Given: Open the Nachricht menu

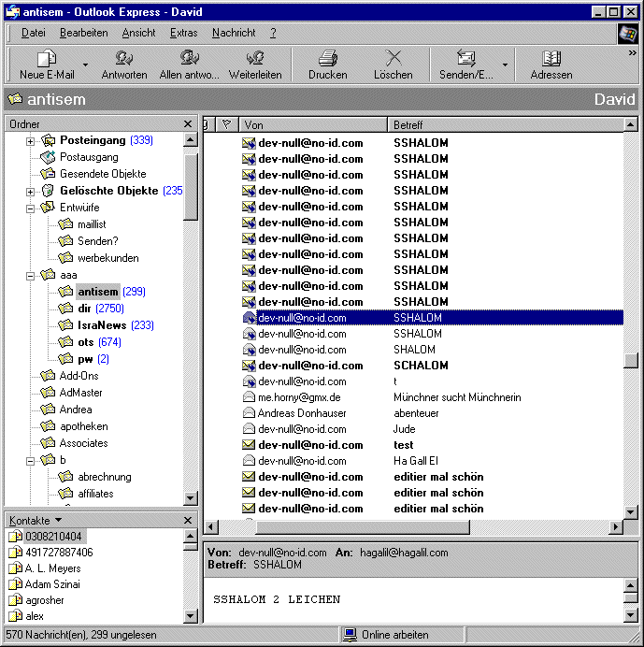Looking at the screenshot, I should point(234,33).
